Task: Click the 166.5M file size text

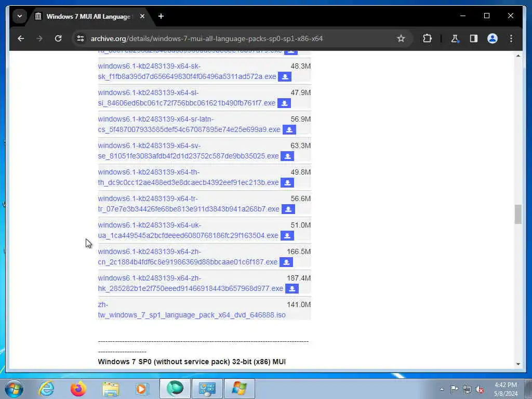Action: pyautogui.click(x=299, y=251)
